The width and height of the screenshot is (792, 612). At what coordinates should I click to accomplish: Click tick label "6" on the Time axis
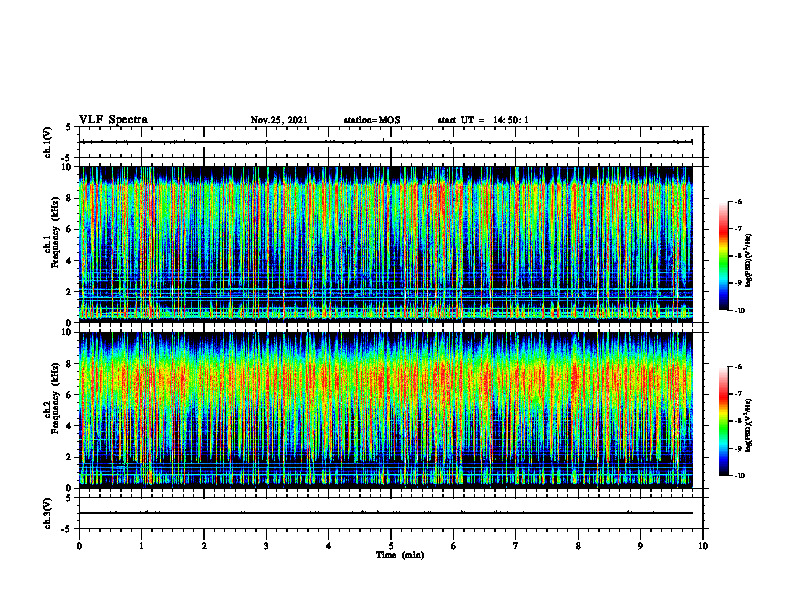click(x=454, y=546)
